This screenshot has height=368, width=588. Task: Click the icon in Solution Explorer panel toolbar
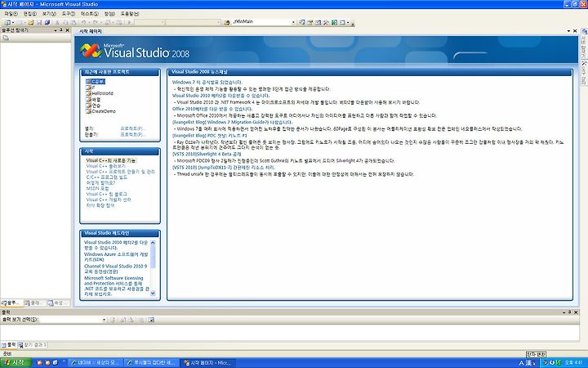(x=6, y=38)
